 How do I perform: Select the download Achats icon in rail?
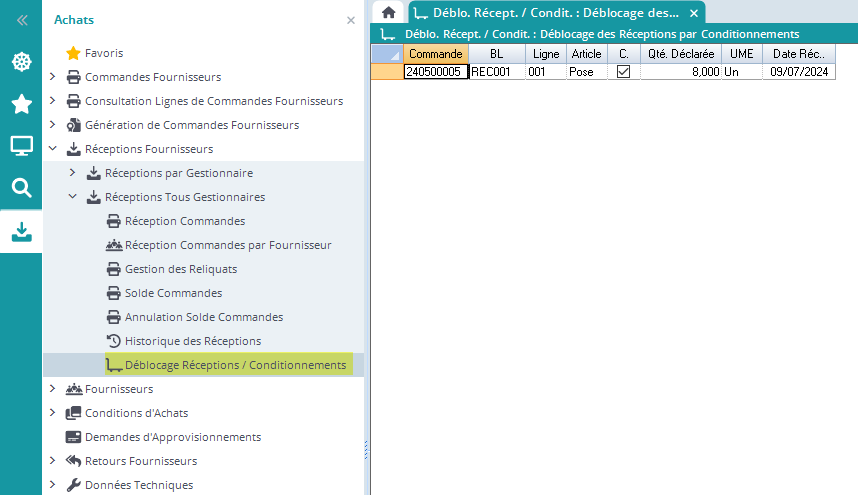tap(21, 231)
